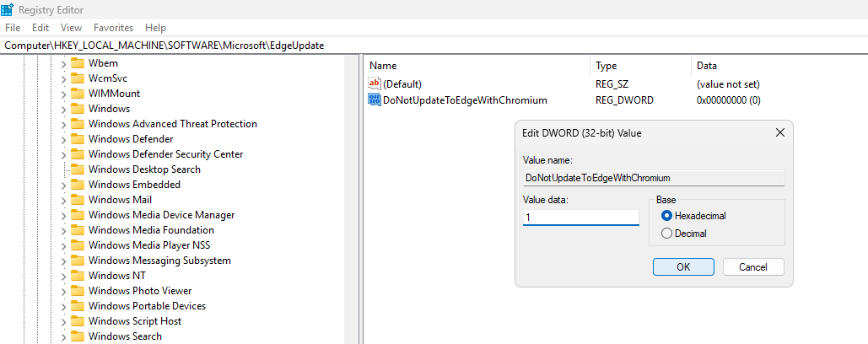The image size is (868, 344).
Task: Click the (Default) string value icon
Action: tap(375, 84)
